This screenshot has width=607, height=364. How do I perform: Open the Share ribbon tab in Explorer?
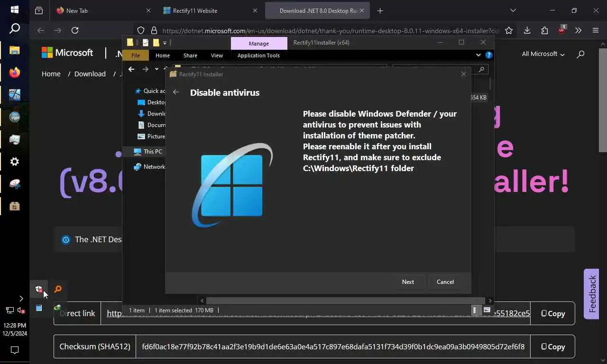190,55
